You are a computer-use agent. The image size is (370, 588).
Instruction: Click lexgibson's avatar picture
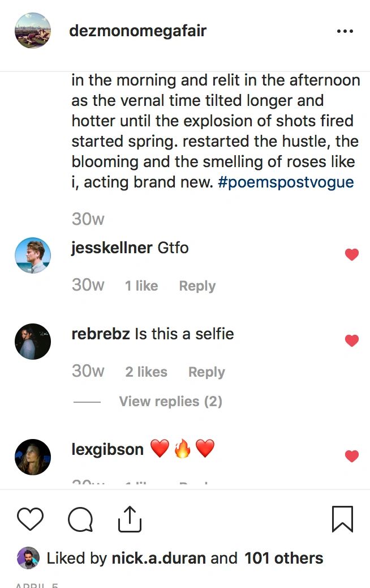(x=33, y=457)
